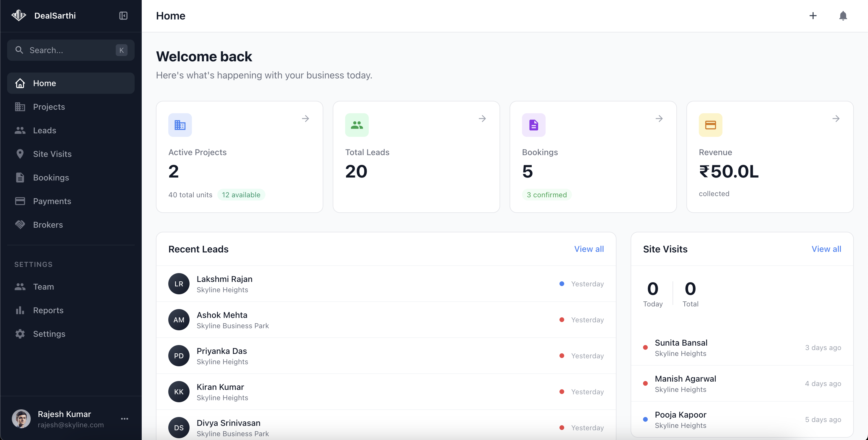The image size is (868, 440).
Task: Open the Projects section icon in sidebar
Action: pyautogui.click(x=20, y=107)
